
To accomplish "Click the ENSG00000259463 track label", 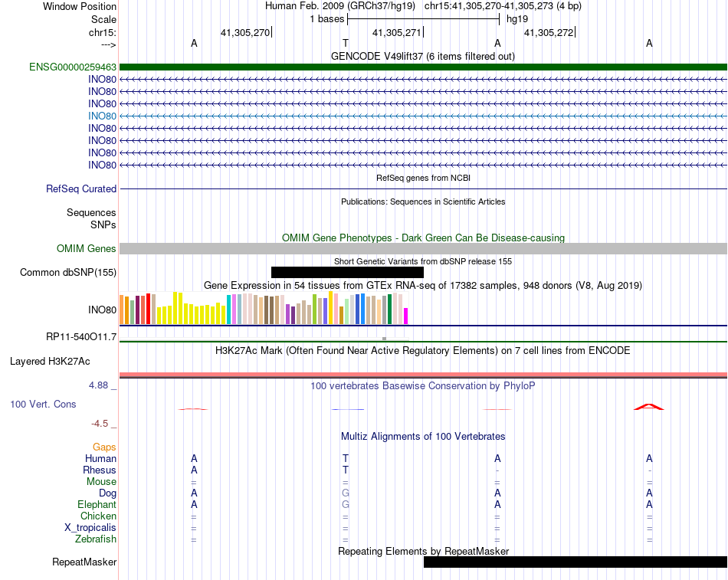I will pyautogui.click(x=73, y=67).
